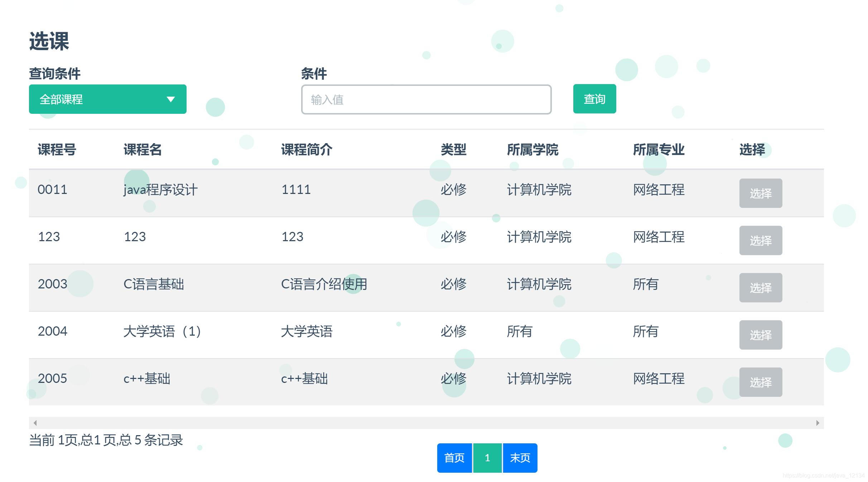Click 选择 button for java程序设计 course
The height and width of the screenshot is (482, 868).
761,193
